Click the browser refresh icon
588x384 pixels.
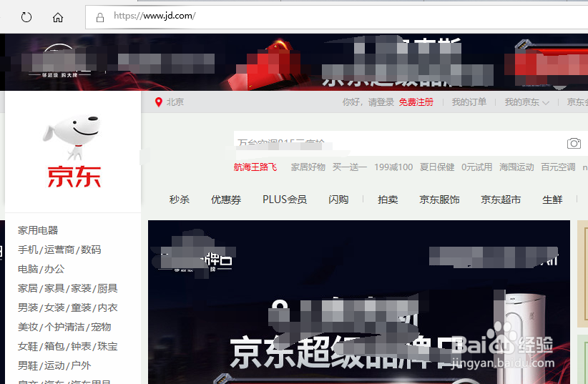tap(26, 17)
